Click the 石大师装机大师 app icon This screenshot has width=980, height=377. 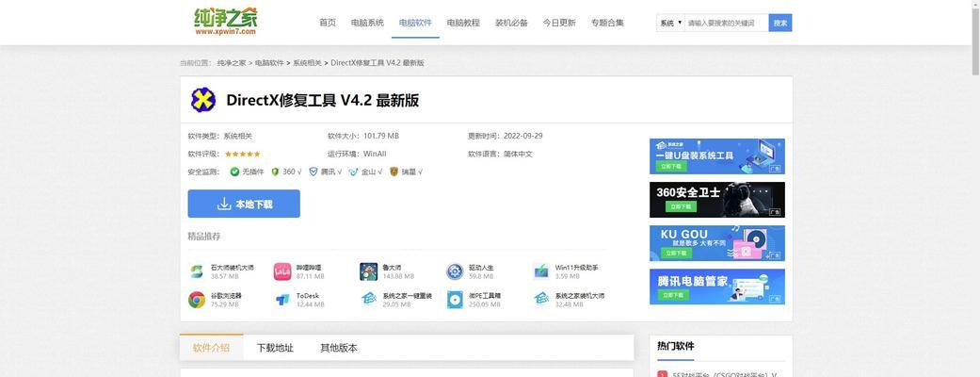tap(197, 271)
